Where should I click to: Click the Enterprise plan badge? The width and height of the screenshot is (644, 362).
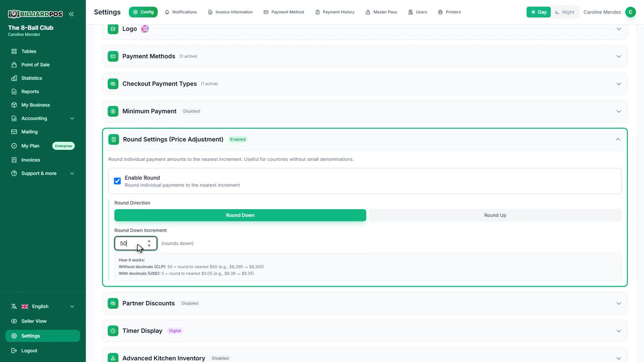pyautogui.click(x=63, y=146)
